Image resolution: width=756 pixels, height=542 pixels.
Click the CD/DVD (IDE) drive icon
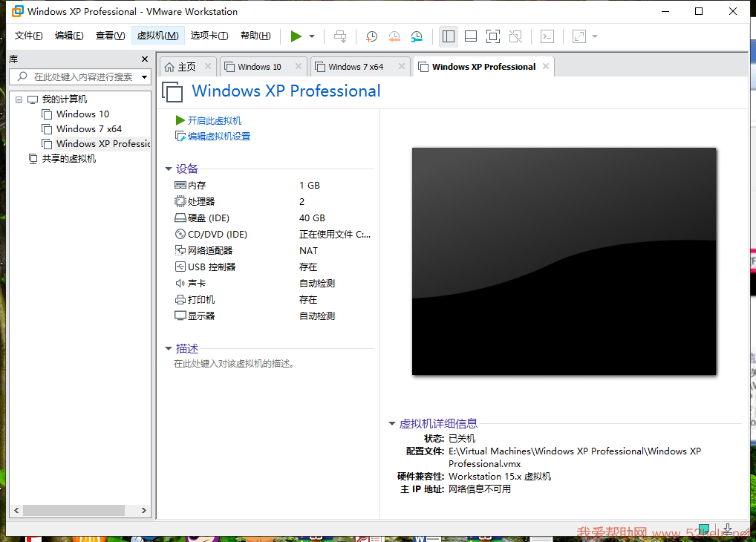pos(180,235)
